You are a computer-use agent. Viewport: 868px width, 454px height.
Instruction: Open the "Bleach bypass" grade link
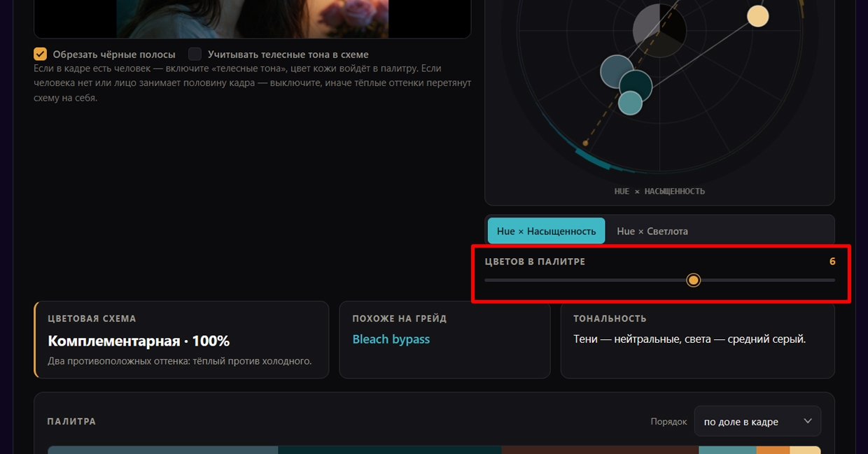pos(391,339)
